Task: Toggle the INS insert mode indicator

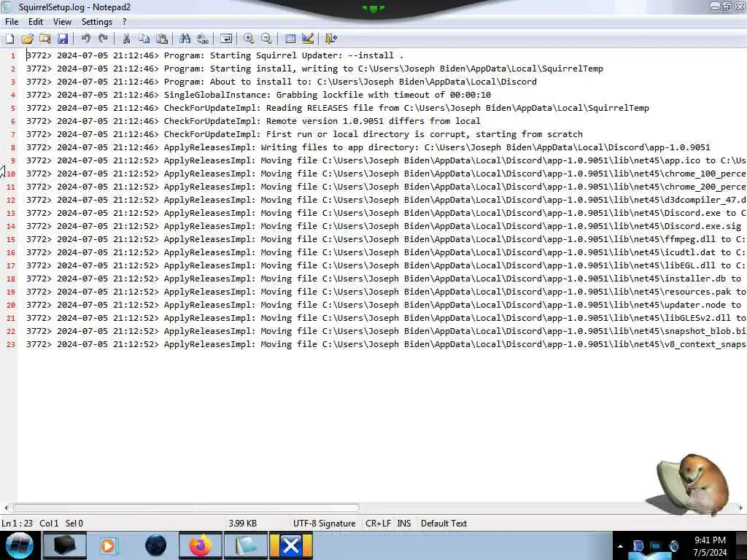Action: click(x=404, y=524)
